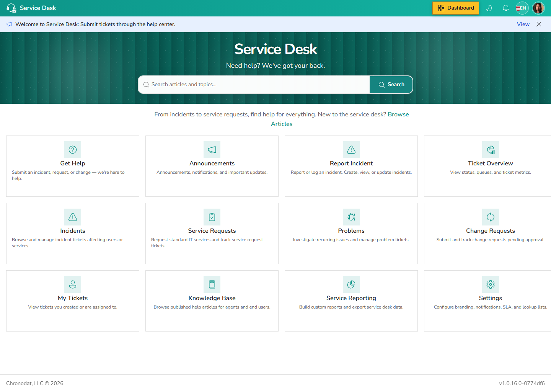Image resolution: width=551 pixels, height=392 pixels.
Task: Click the Service Reporting pie chart icon
Action: 351,284
